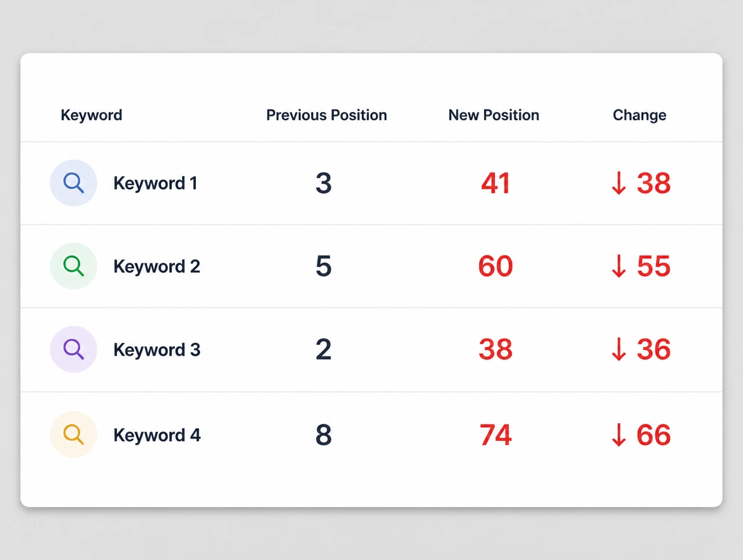
Task: Click new position value 41
Action: [x=496, y=183]
